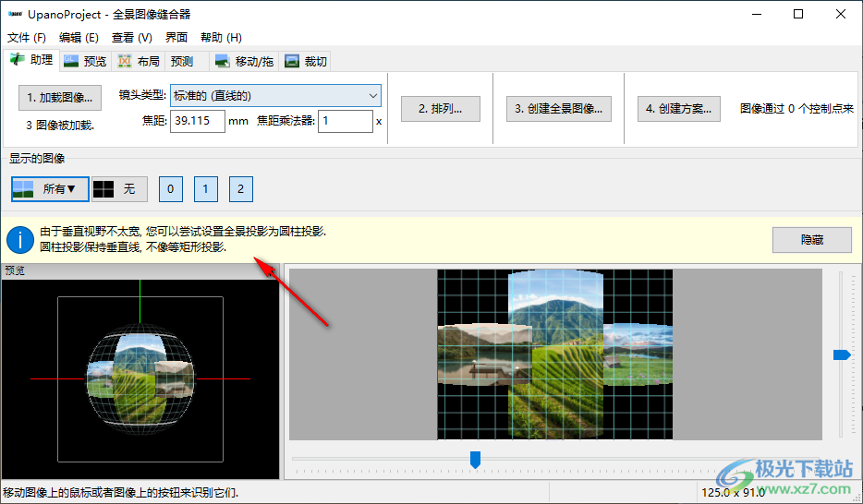
Task: Switch to the 移动/拖 tab
Action: point(244,61)
